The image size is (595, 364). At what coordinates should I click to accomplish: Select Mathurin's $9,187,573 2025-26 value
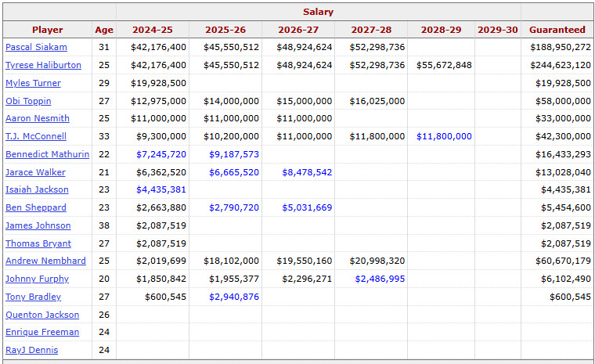click(x=234, y=154)
